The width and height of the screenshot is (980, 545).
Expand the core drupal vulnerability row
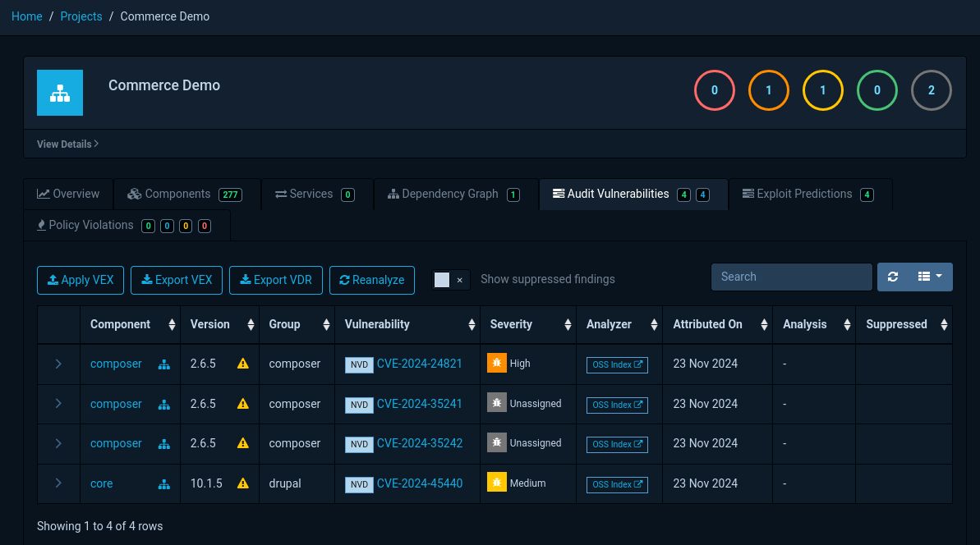point(58,483)
